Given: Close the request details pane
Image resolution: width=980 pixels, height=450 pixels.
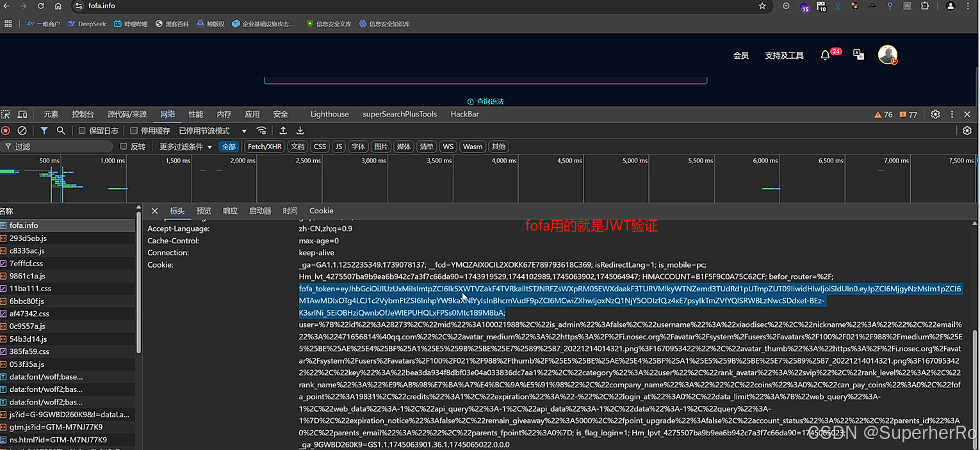Looking at the screenshot, I should point(154,211).
